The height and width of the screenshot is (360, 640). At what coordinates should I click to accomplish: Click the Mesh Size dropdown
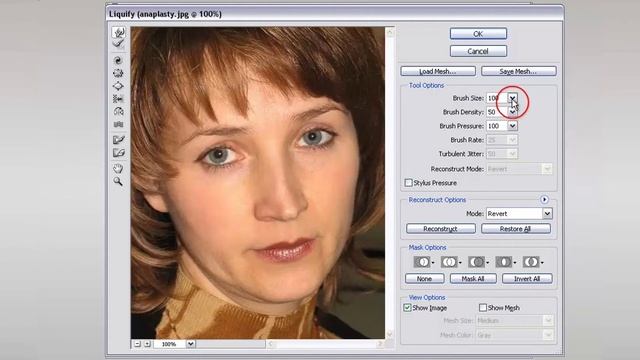tap(514, 321)
